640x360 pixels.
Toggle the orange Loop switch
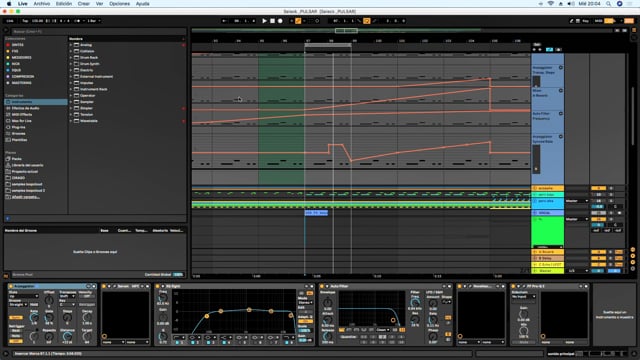367,21
